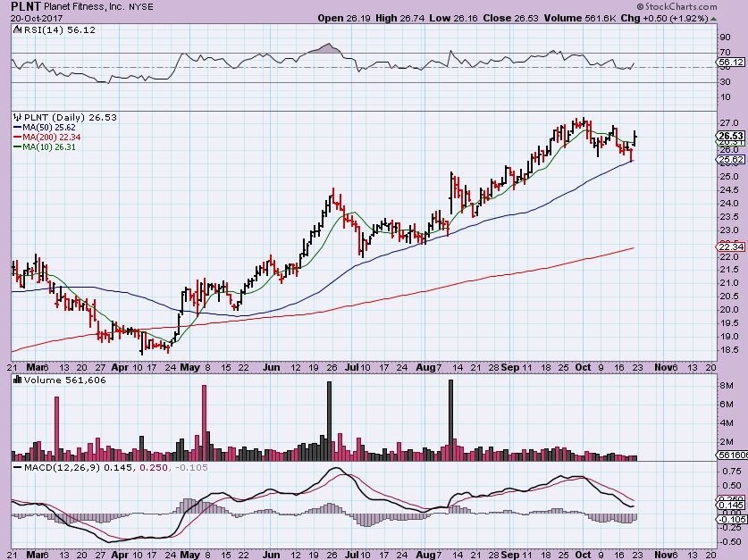748x560 pixels.
Task: Click the tall pink volume bar in early May
Action: [204, 422]
